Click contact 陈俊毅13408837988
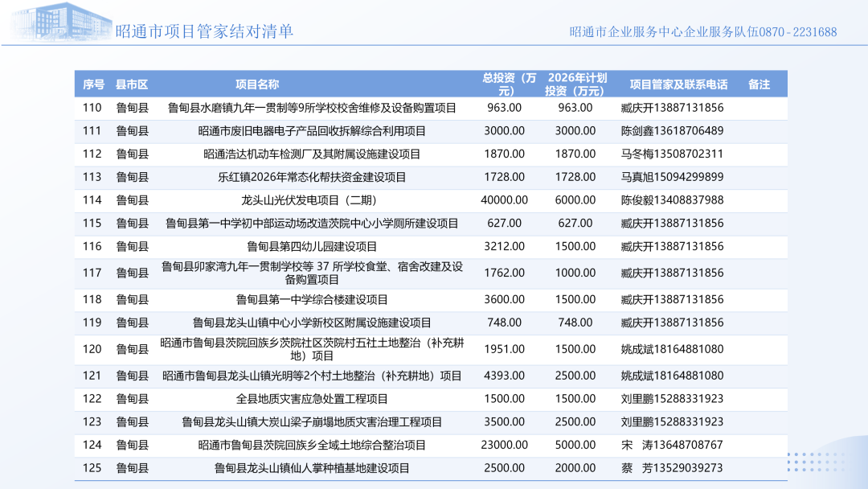 point(672,200)
